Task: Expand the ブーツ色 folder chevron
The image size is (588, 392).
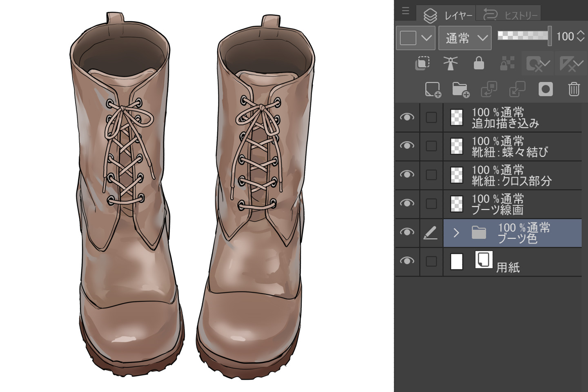Action: 456,233
